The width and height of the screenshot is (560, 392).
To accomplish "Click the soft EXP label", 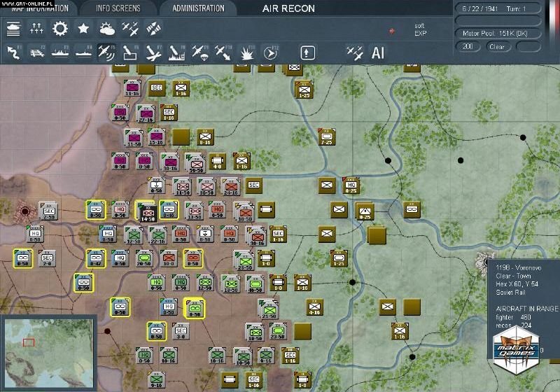I will coord(420,29).
